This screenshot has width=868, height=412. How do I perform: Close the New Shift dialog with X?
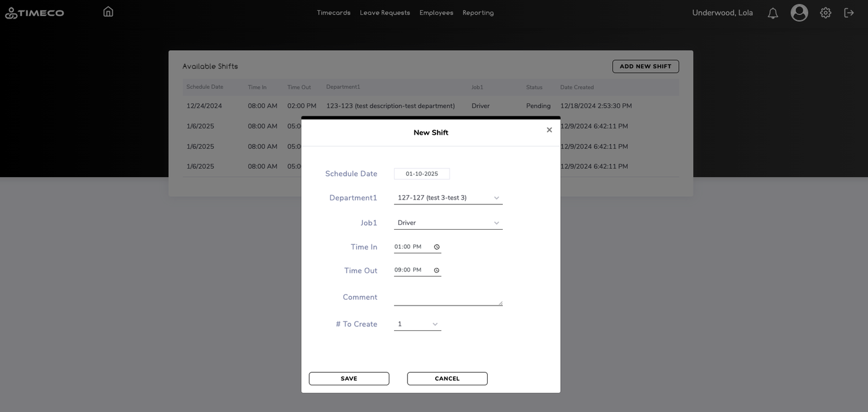pyautogui.click(x=549, y=130)
